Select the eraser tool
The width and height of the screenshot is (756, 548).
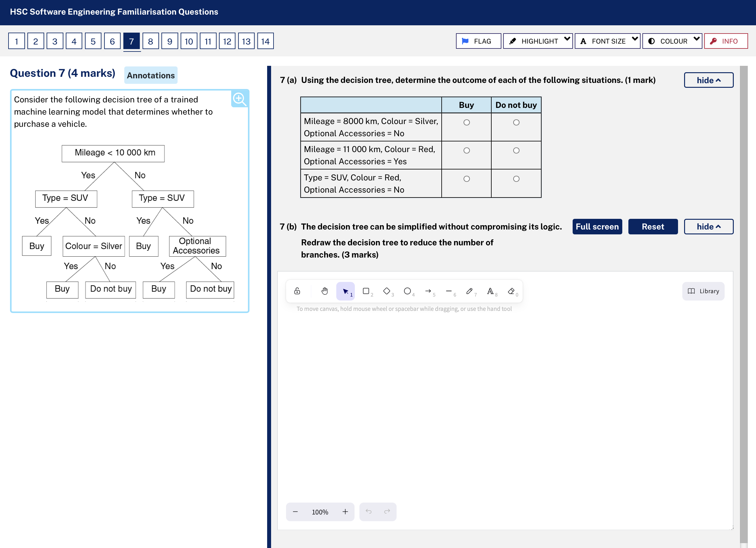pyautogui.click(x=511, y=291)
